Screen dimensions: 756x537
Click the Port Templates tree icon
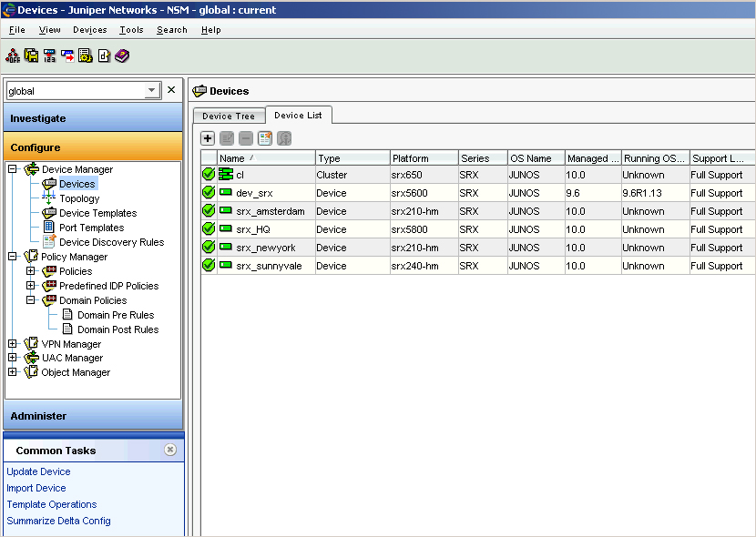49,228
